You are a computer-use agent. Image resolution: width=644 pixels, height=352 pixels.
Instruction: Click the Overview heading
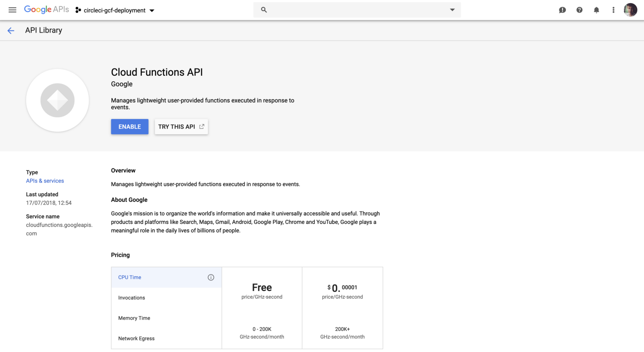[123, 170]
